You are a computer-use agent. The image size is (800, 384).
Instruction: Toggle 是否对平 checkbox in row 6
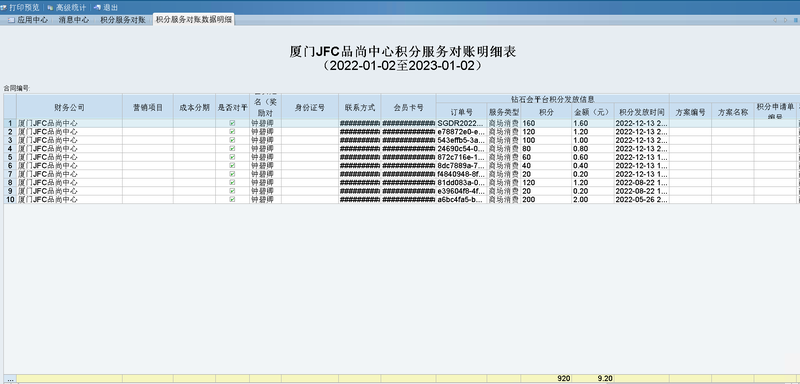(x=232, y=165)
